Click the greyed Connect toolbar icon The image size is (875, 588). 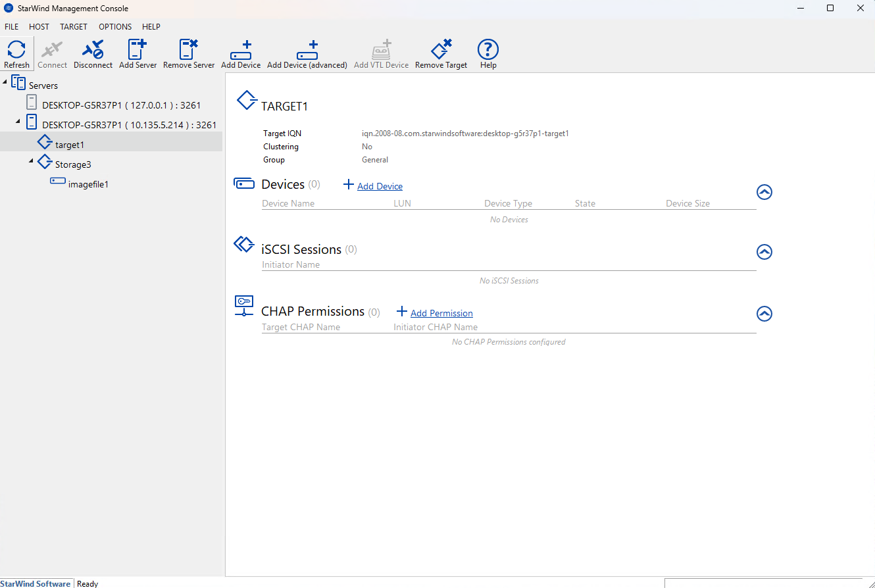tap(52, 49)
